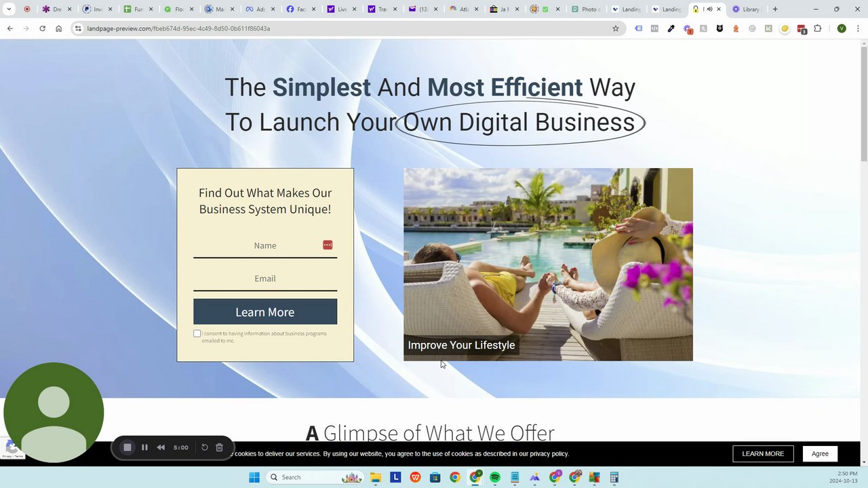Viewport: 868px width, 488px height.
Task: Tick the email consent checkbox
Action: coord(197,333)
